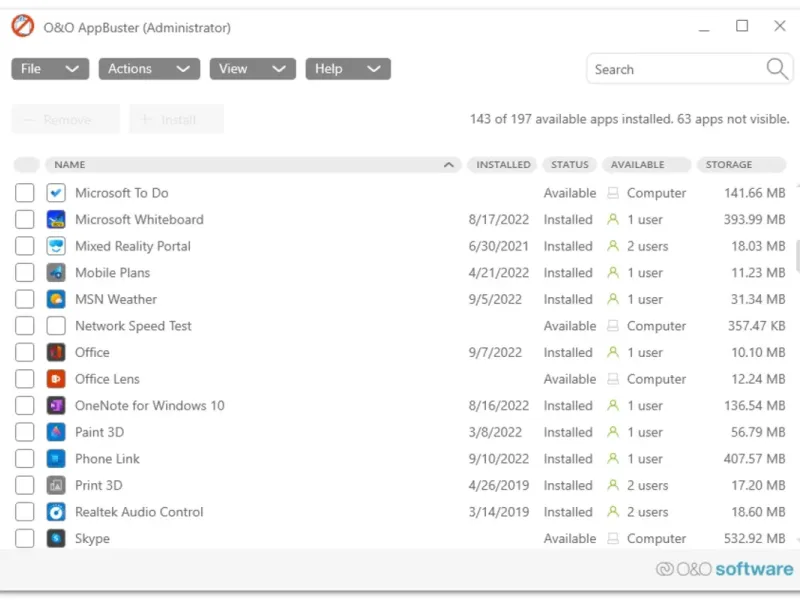The height and width of the screenshot is (600, 800).
Task: Click the Print 3D app icon
Action: point(56,485)
